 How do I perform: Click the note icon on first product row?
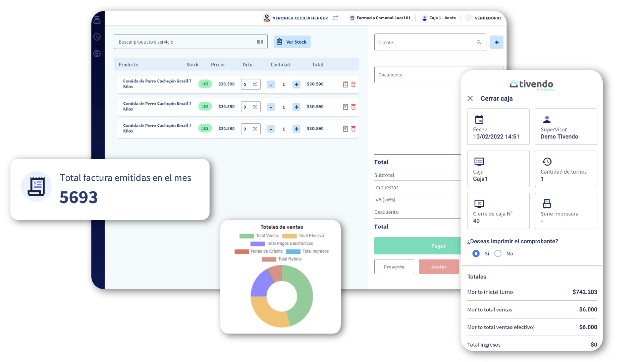345,84
